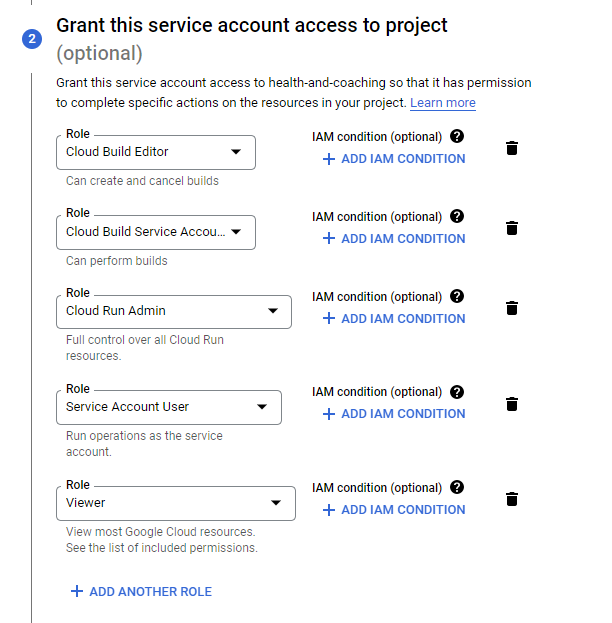Open IAM condition help for Cloud Build Service Account
The height and width of the screenshot is (623, 612).
457,217
